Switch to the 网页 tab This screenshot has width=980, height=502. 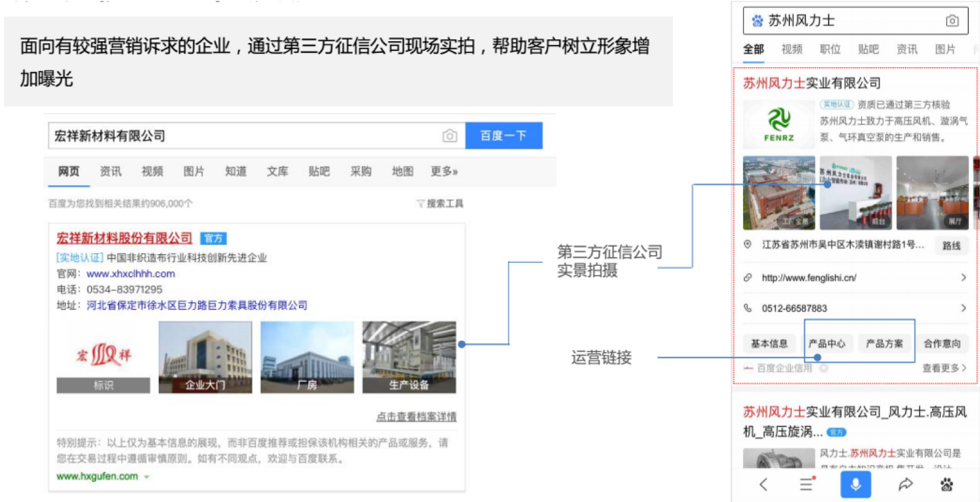pyautogui.click(x=69, y=171)
